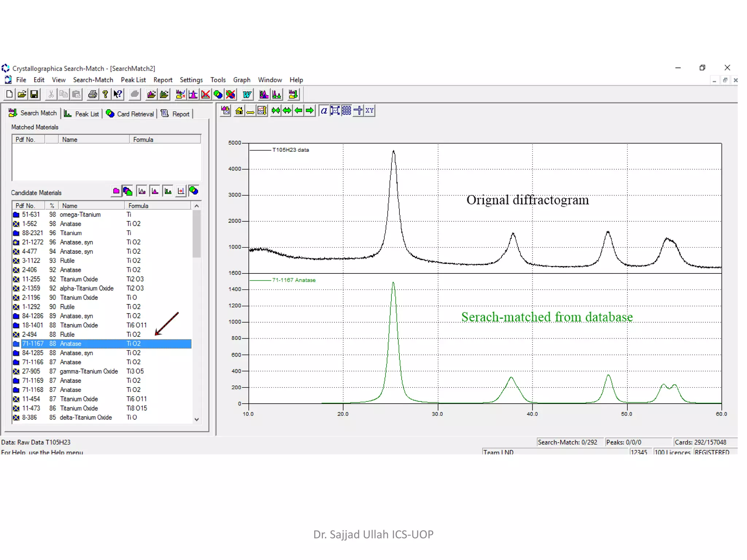Click the home view icon above graph
Image resolution: width=747 pixels, height=560 pixels.
pos(239,111)
